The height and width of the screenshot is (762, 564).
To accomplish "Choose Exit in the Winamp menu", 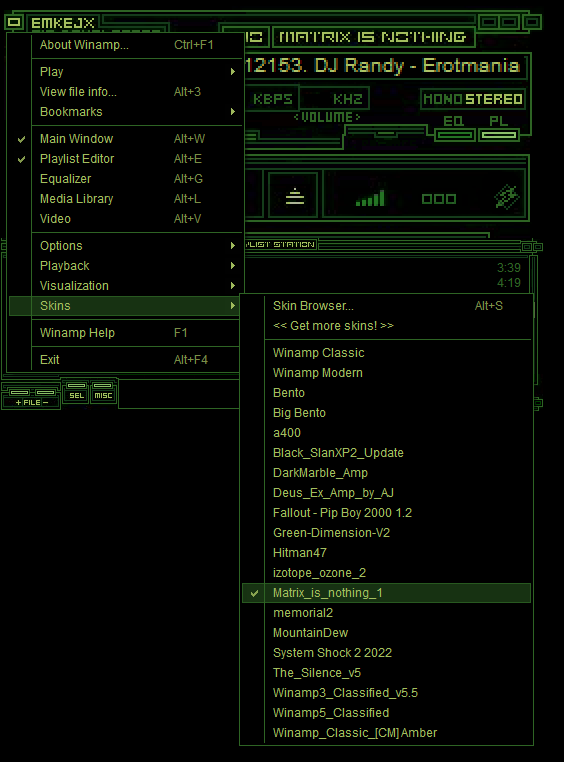I will (124, 360).
